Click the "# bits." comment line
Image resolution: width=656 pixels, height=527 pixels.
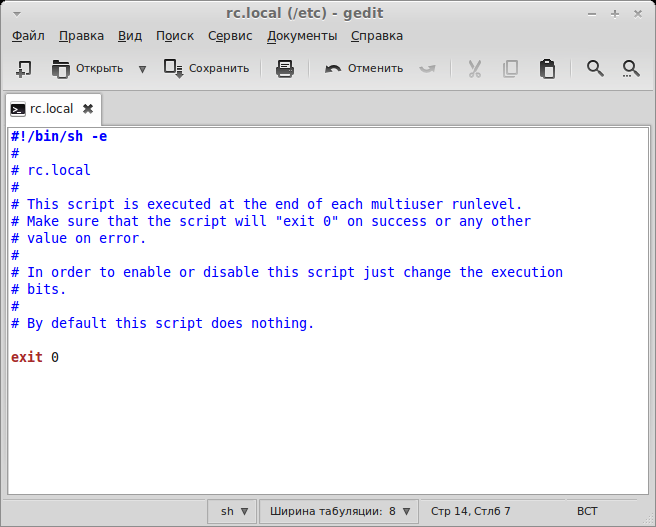click(38, 289)
